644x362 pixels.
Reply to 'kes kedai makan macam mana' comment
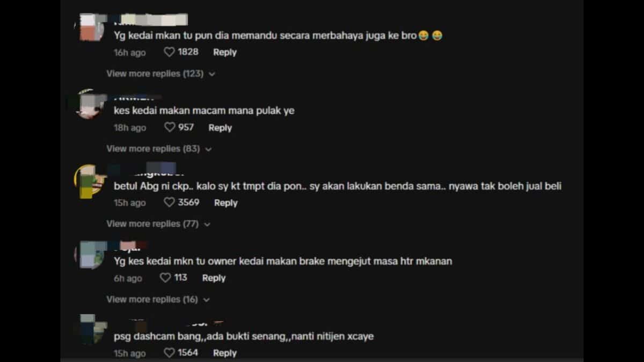click(x=220, y=128)
